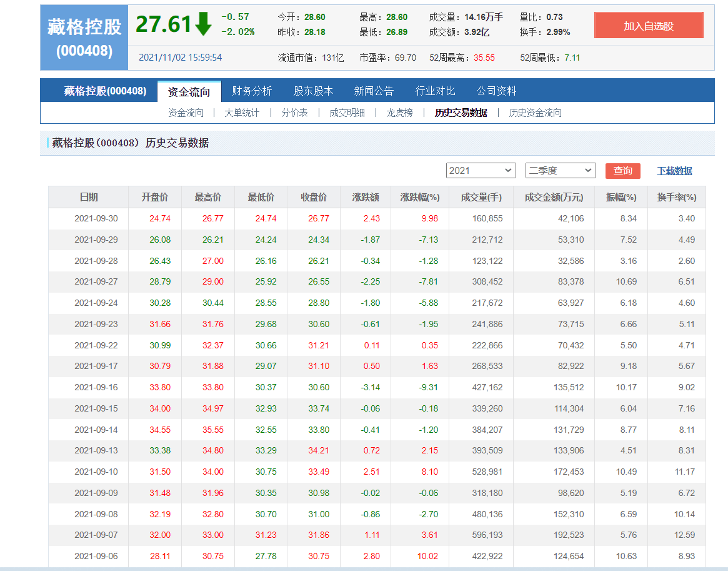This screenshot has height=571, width=728.
Task: Click the section title 藏格控股(000408) 历史交易数据
Action: [x=131, y=143]
